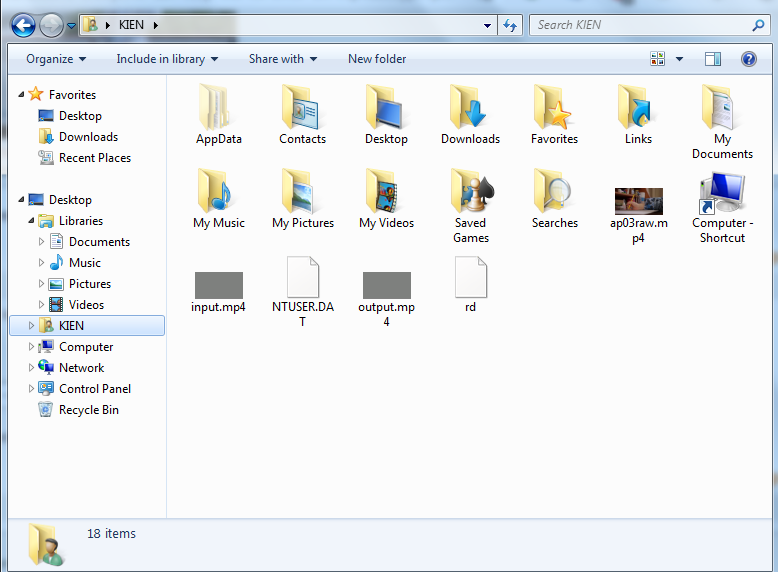Select Desktop under Favorites
This screenshot has width=778, height=572.
70,116
